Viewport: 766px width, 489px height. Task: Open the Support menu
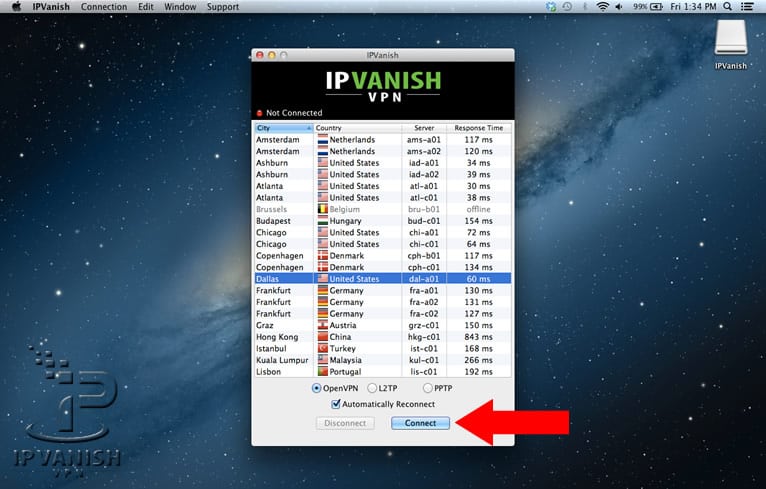223,7
